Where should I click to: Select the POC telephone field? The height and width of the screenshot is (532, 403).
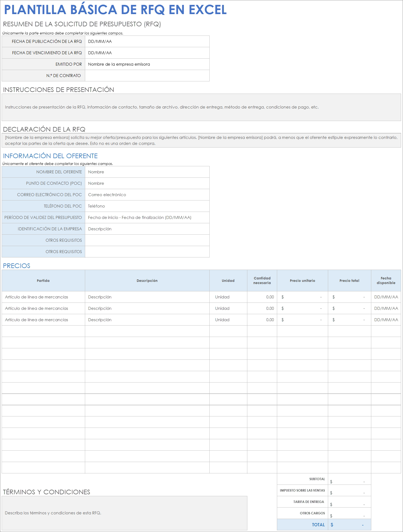147,206
